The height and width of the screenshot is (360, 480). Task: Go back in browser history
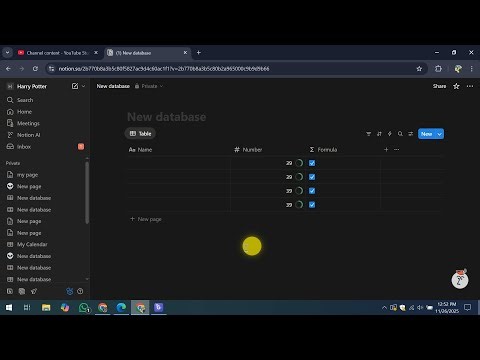(8, 69)
